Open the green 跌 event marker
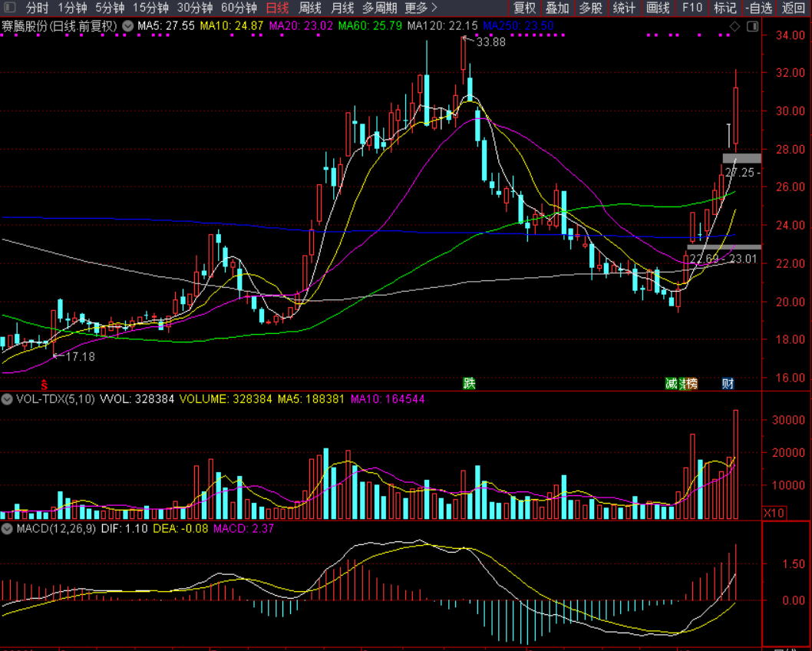Image resolution: width=812 pixels, height=651 pixels. click(x=469, y=383)
